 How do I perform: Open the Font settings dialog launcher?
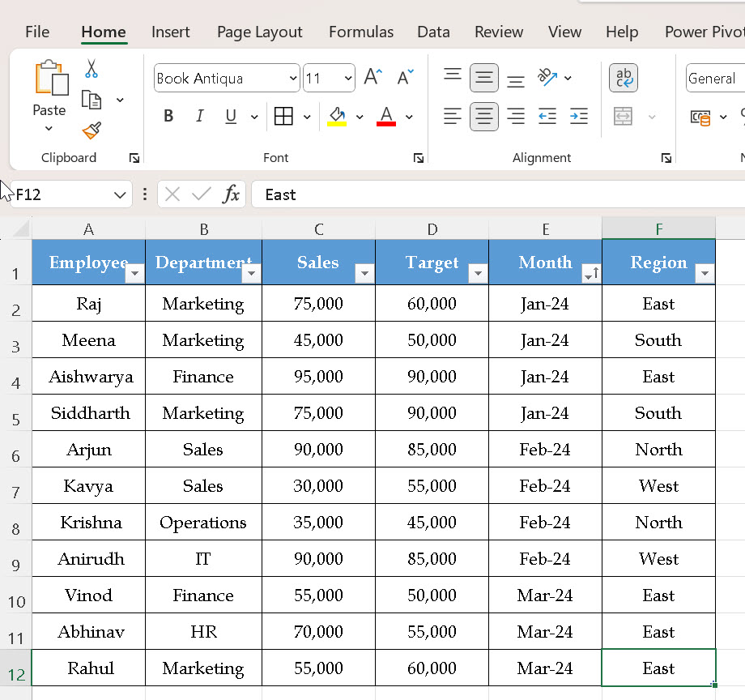pos(418,157)
